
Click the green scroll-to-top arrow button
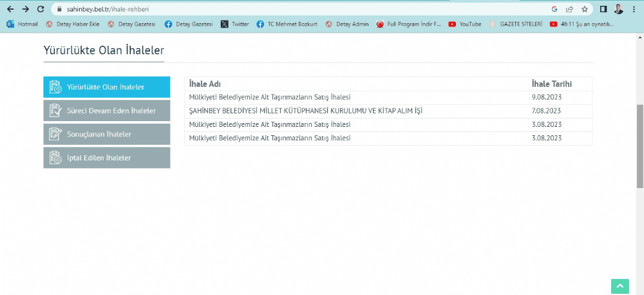(620, 286)
